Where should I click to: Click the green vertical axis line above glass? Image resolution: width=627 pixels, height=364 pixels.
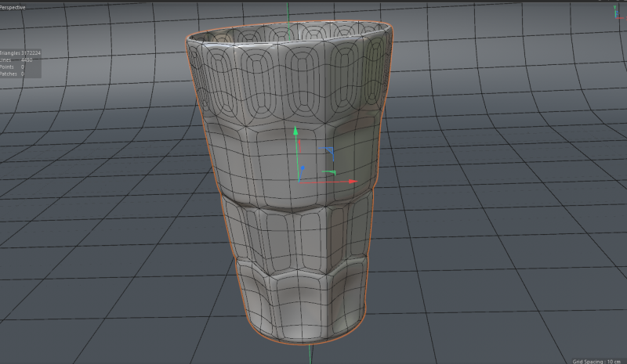(290, 12)
